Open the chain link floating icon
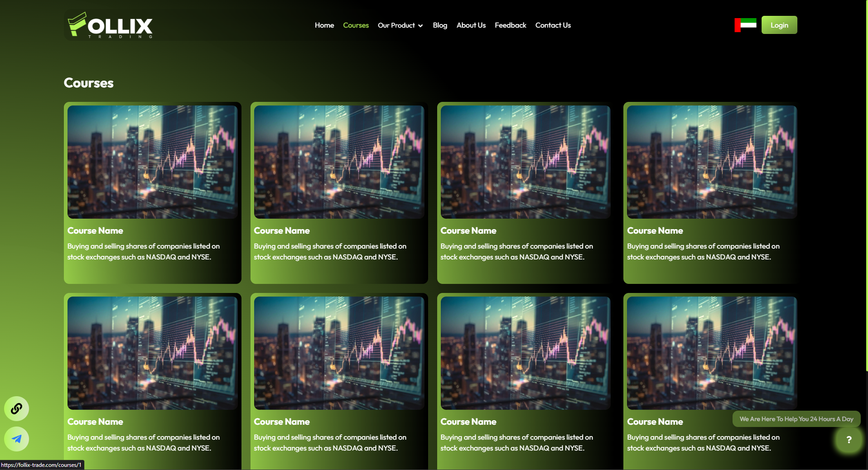868x470 pixels. (17, 408)
